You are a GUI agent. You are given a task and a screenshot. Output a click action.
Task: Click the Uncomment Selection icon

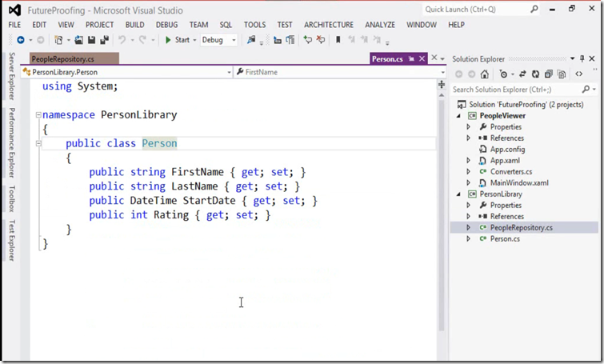point(321,39)
